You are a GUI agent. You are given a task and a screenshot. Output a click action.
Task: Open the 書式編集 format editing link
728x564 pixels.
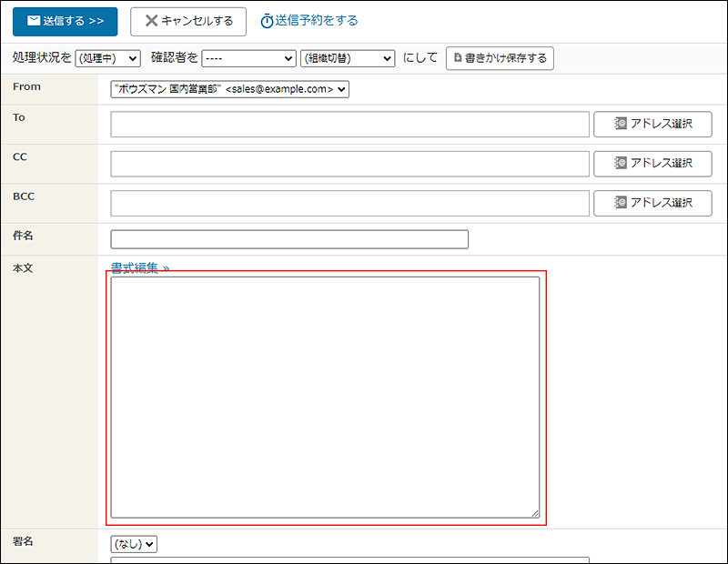(x=139, y=268)
